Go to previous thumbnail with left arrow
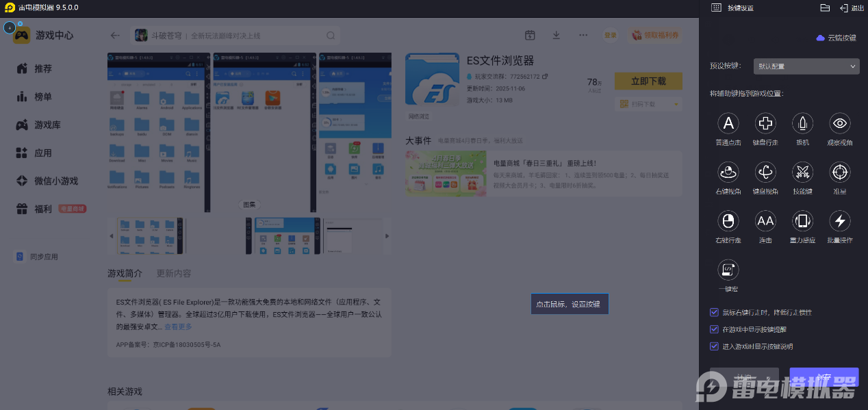 112,235
